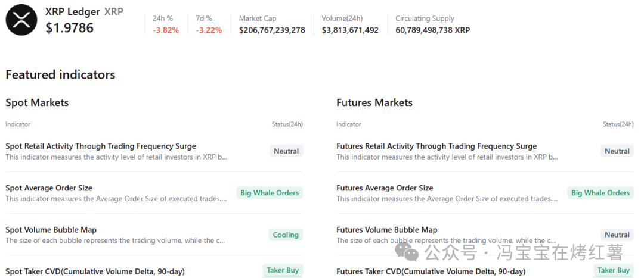644x278 pixels.
Task: Open Spot Volume Bubble Map indicator
Action: click(51, 230)
